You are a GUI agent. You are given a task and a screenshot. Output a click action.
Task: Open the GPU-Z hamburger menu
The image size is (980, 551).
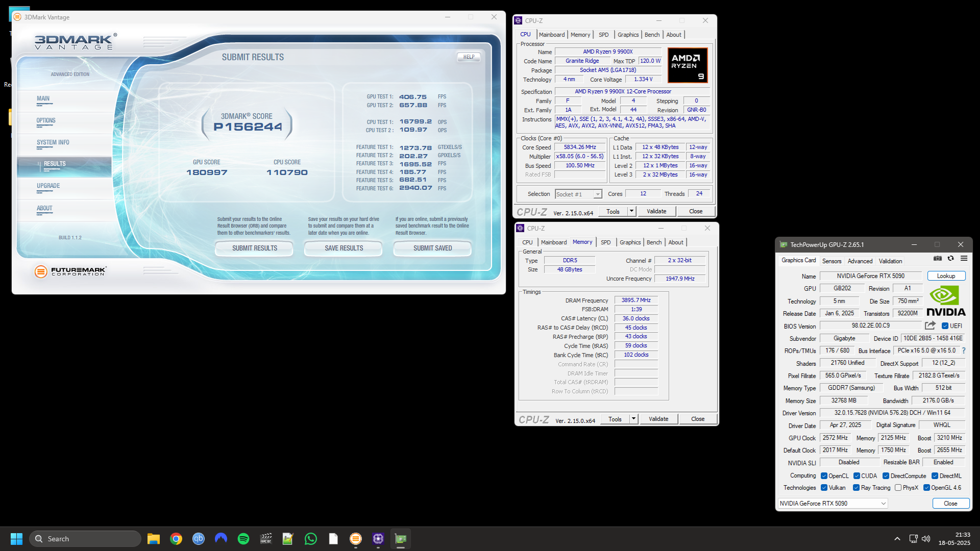[964, 259]
